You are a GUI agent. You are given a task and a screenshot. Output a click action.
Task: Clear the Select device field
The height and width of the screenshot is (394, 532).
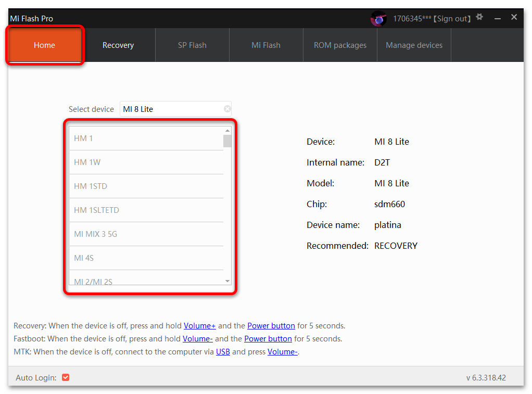point(227,109)
